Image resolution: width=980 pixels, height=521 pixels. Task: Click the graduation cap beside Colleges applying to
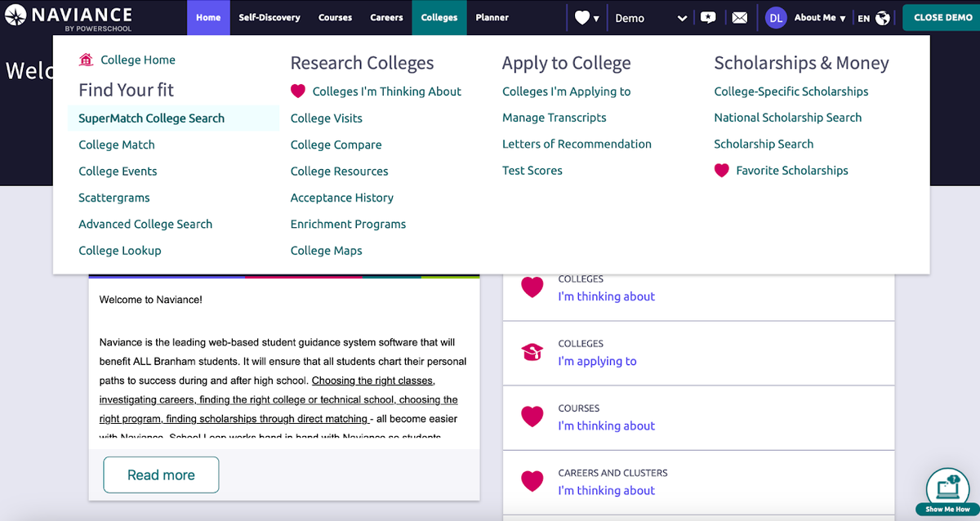532,352
